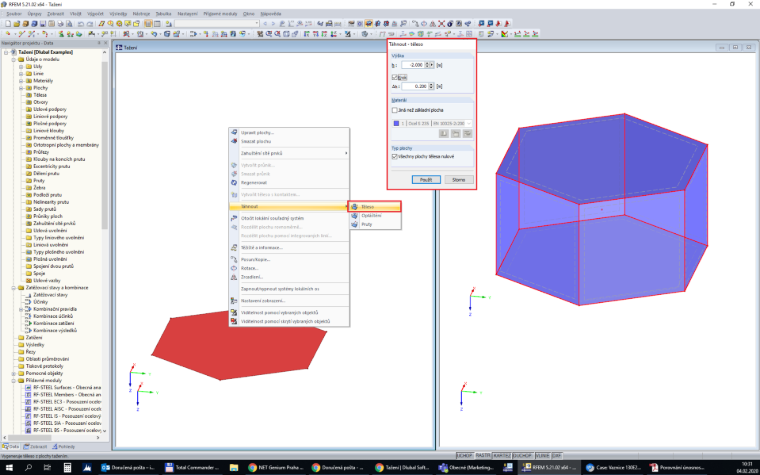
Task: Switch to the Zobrazit navigator tab
Action: tap(35, 447)
